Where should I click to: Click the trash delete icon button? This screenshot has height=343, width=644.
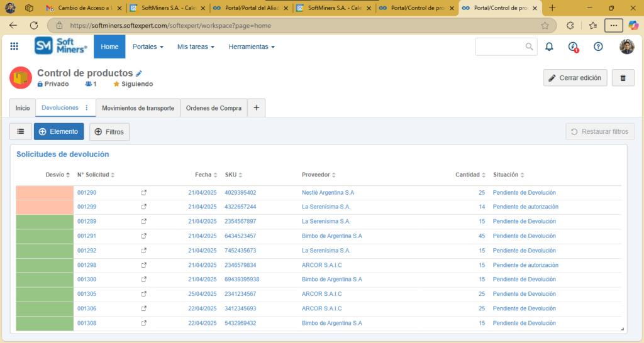pos(623,78)
